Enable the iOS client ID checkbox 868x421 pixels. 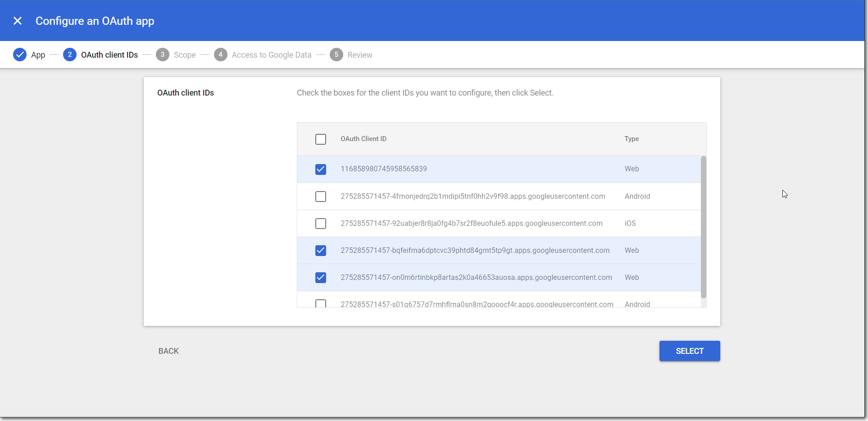click(x=321, y=224)
